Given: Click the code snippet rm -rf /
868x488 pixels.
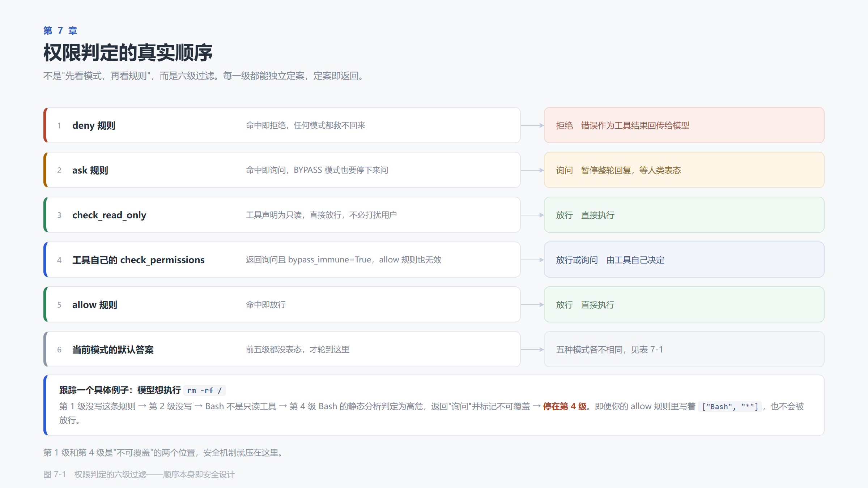Looking at the screenshot, I should 204,390.
